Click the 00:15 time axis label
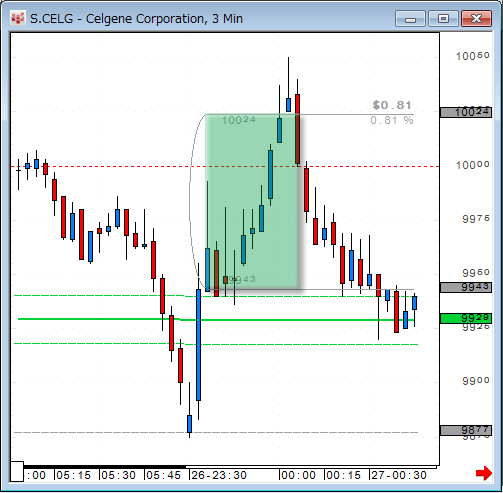 pos(343,475)
